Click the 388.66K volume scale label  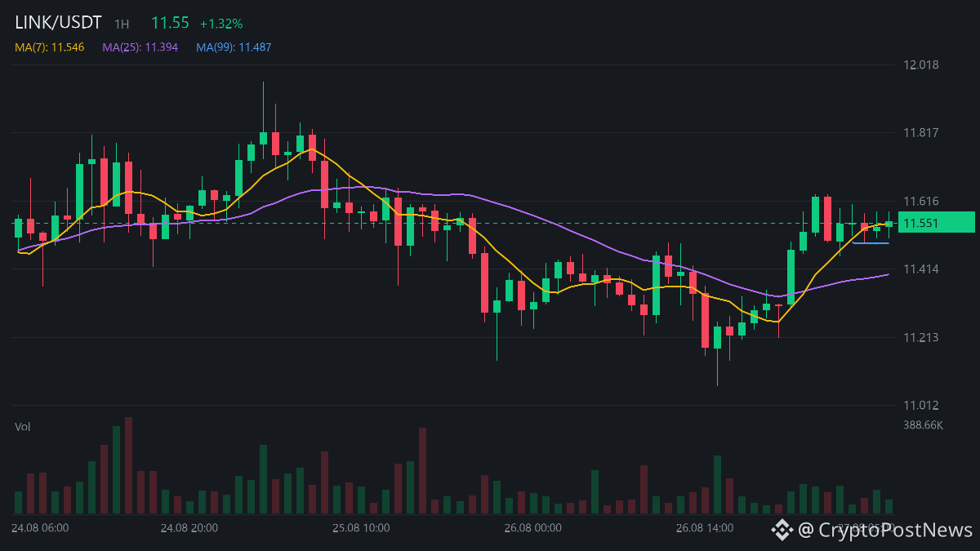pyautogui.click(x=923, y=425)
